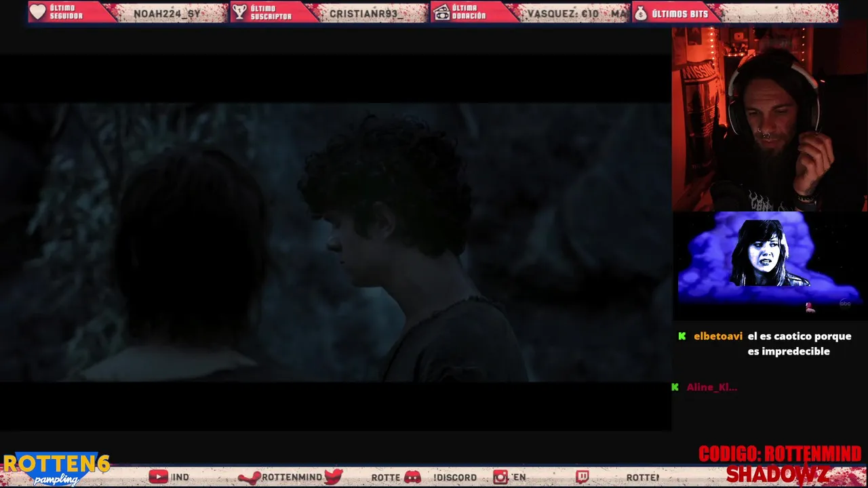Viewport: 868px width, 488px height.
Task: Click the SHADOWZ logo text
Action: pos(778,474)
